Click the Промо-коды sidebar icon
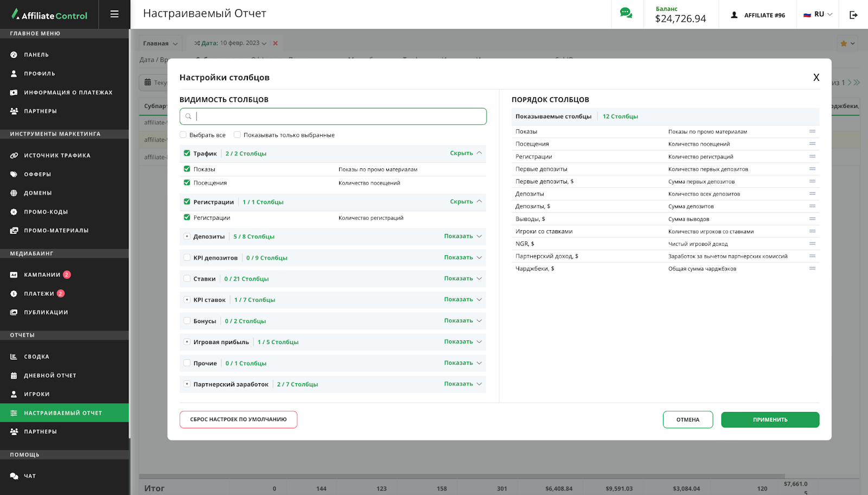Image resolution: width=868 pixels, height=495 pixels. coord(14,212)
